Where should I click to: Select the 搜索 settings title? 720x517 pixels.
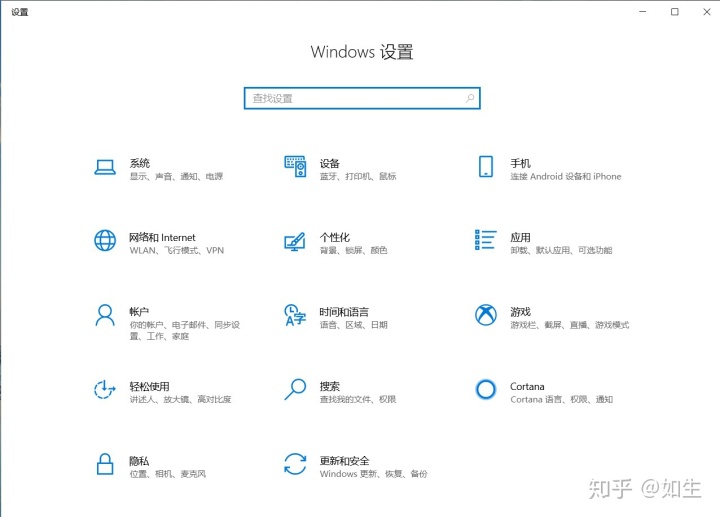330,386
